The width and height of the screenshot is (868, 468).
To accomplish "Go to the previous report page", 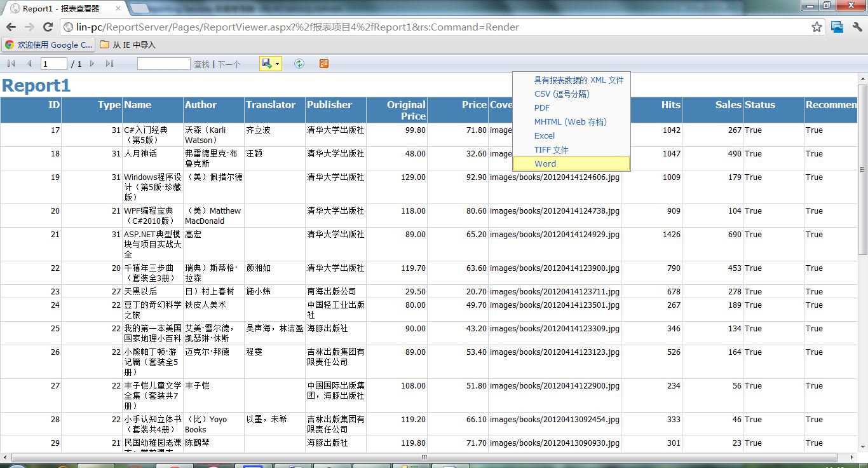I will pyautogui.click(x=29, y=64).
